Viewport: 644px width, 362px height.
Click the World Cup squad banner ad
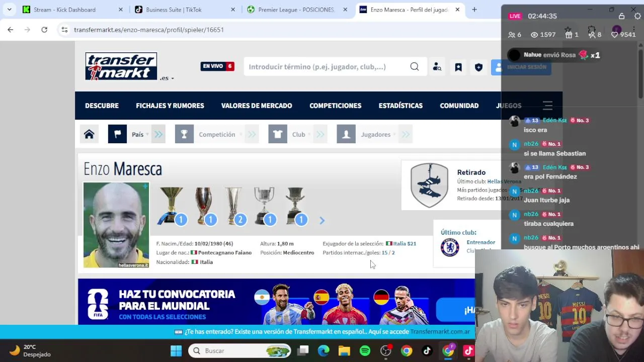276,302
